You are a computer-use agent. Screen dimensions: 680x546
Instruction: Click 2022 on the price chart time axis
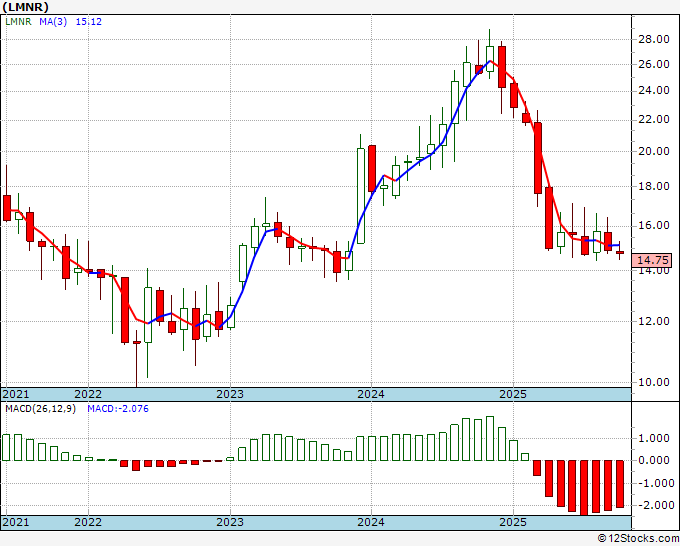point(88,394)
